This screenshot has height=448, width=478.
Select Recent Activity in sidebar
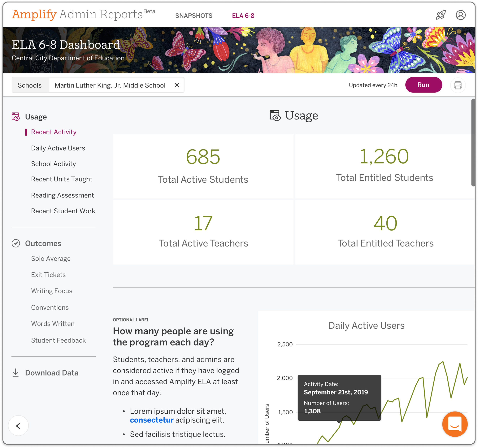(54, 132)
